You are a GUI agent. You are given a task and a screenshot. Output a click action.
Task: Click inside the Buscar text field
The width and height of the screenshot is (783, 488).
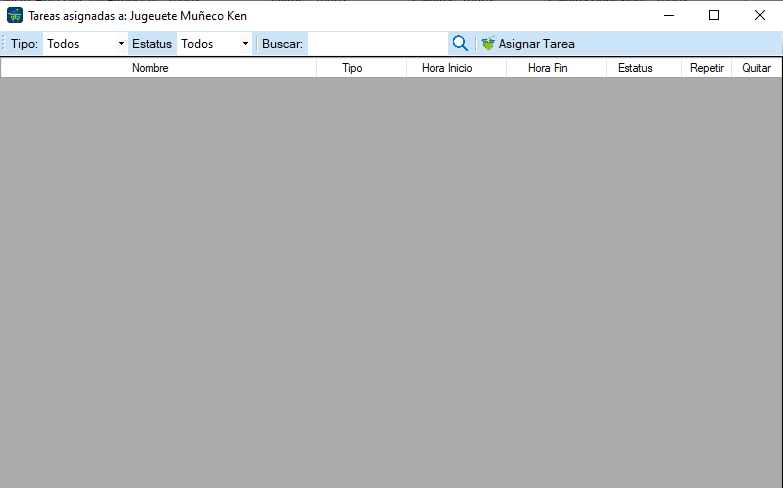(x=378, y=43)
